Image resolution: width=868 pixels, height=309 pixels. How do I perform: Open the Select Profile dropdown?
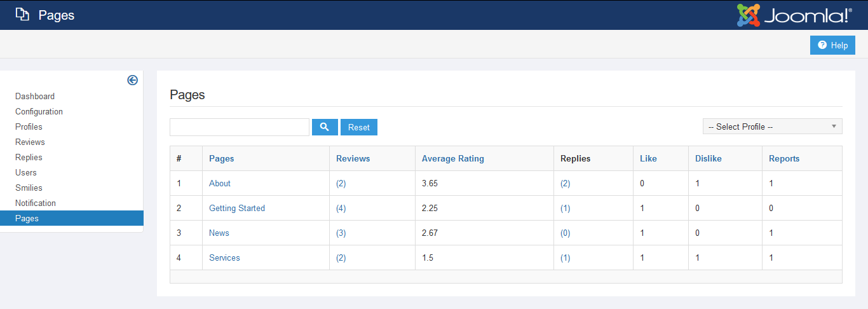[772, 127]
